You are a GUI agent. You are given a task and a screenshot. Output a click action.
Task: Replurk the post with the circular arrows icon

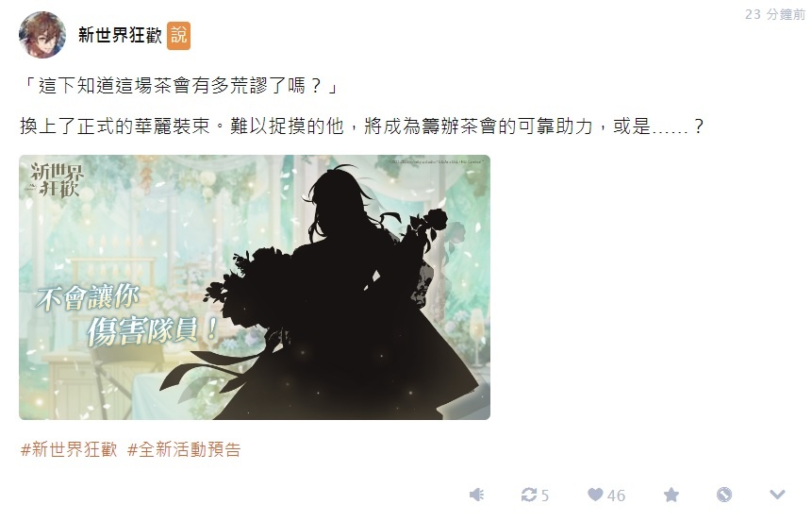pyautogui.click(x=529, y=495)
